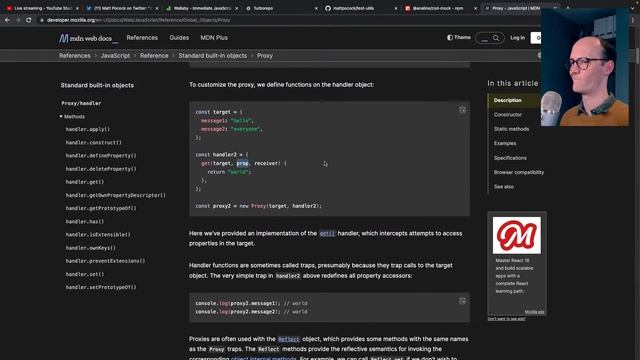Go to Reference breadcrumb
Image resolution: width=640 pixels, height=360 pixels.
154,56
